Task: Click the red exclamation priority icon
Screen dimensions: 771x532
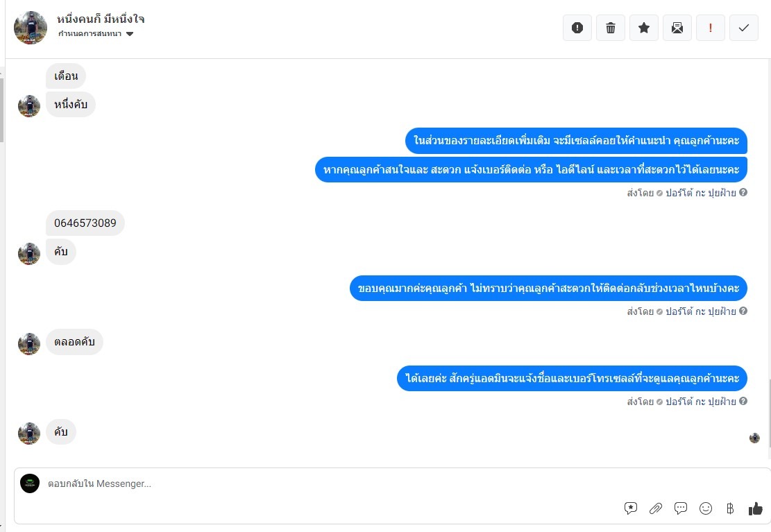Action: pyautogui.click(x=711, y=28)
